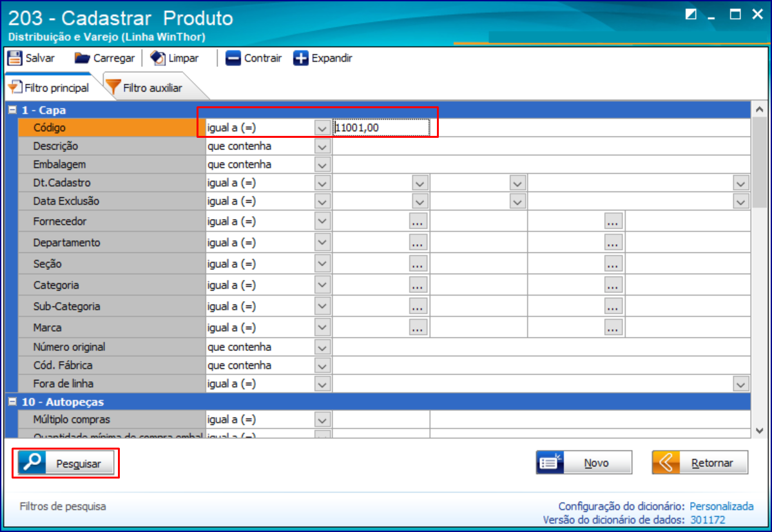Click the scrollbar up arrow
Image resolution: width=772 pixels, height=532 pixels.
pos(759,109)
